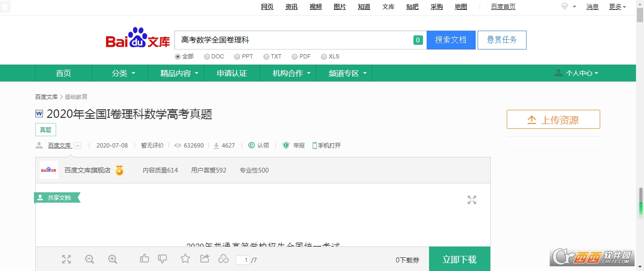Collapse uploader info arrow next to 百度文库

78,146
